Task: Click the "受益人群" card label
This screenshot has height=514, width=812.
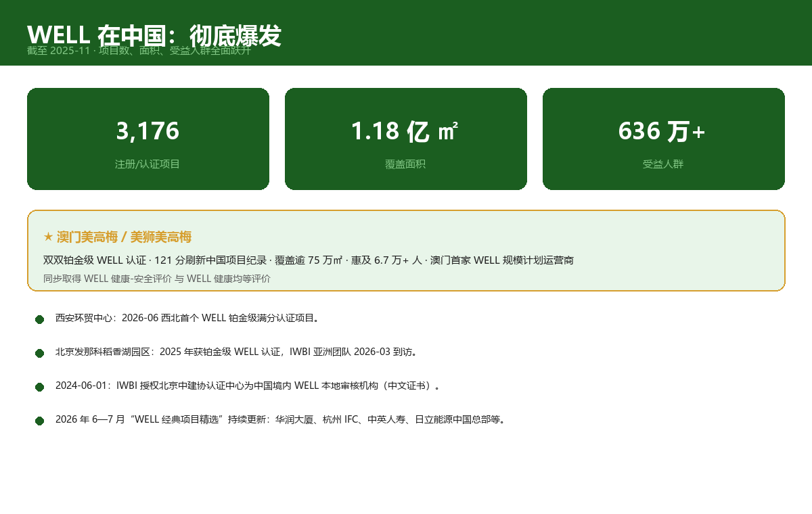Action: [x=663, y=164]
